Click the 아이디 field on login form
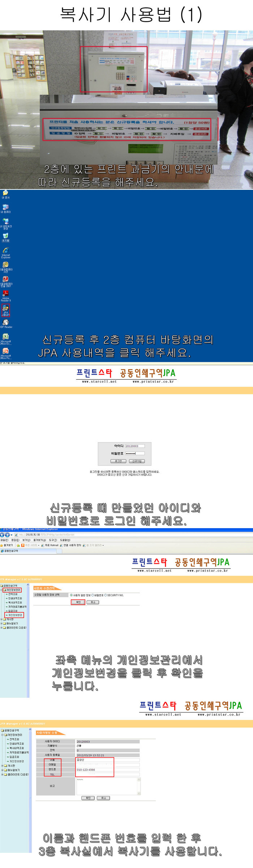This screenshot has width=253, height=868. point(135,446)
